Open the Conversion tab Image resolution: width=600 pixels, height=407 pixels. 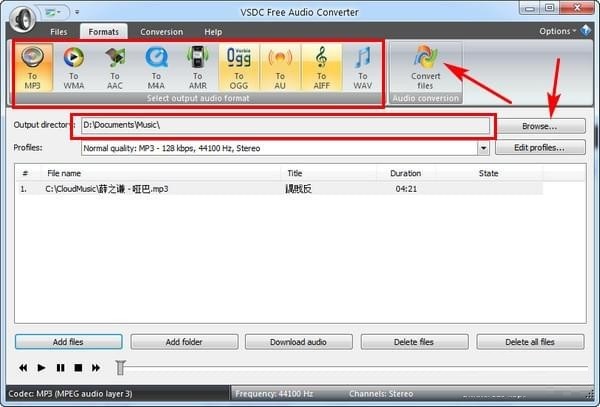pyautogui.click(x=161, y=32)
